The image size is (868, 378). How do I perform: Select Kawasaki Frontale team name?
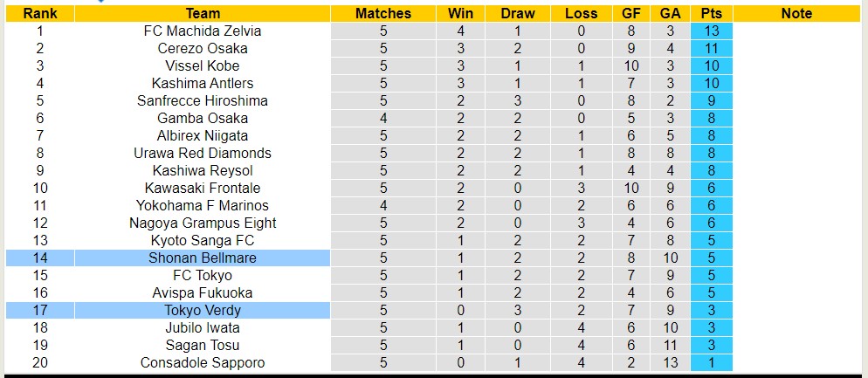coord(203,188)
